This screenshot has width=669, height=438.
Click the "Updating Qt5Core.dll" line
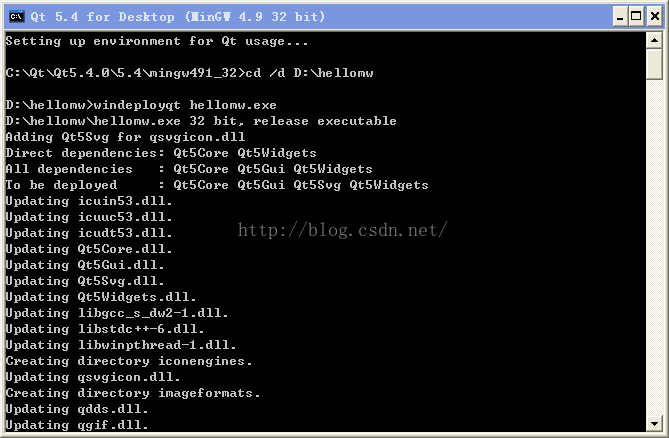click(x=89, y=249)
